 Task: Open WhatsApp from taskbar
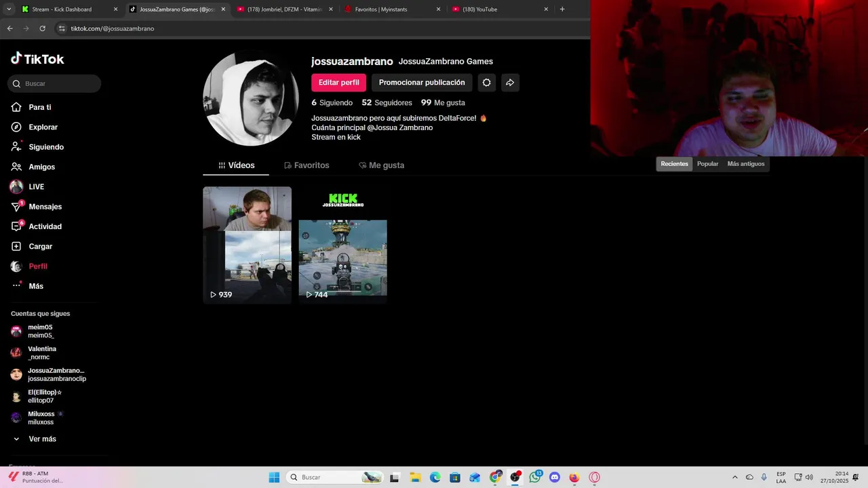[x=536, y=477]
